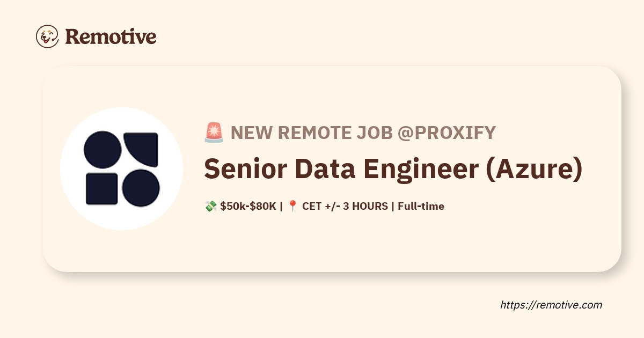Viewport: 644px width, 338px height.
Task: Click the red location pin emoji
Action: coord(292,206)
